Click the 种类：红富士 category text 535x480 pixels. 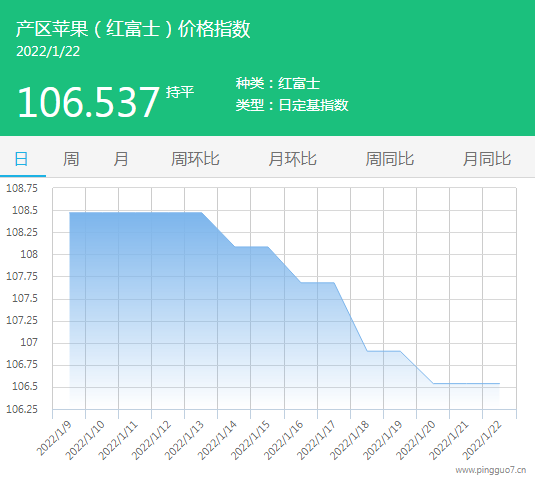tap(278, 83)
